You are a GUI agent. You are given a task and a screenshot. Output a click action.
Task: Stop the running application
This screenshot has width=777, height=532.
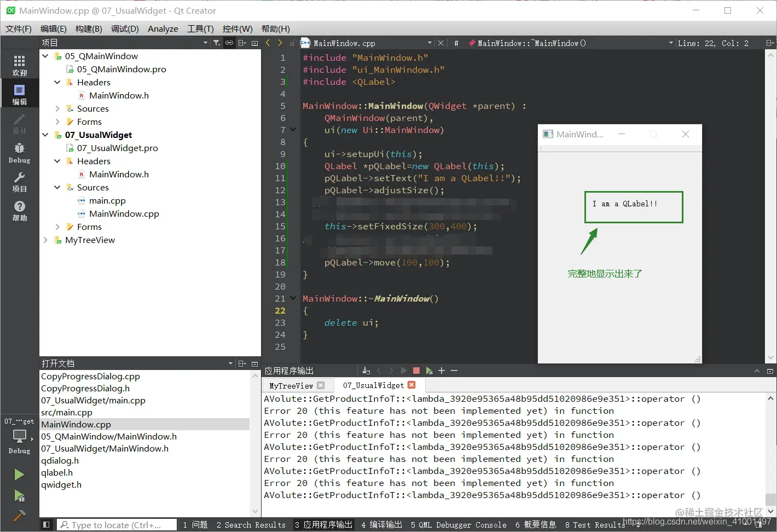pyautogui.click(x=416, y=371)
